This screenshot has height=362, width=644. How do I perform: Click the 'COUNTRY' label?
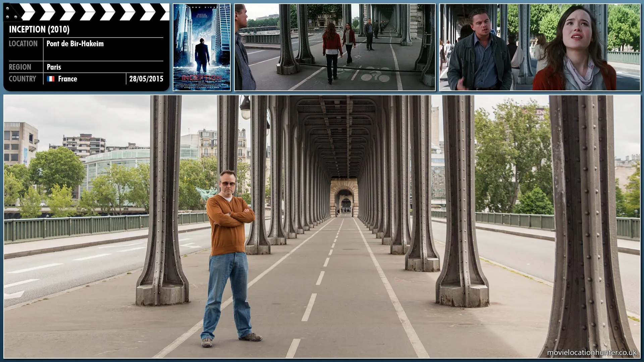(x=22, y=79)
